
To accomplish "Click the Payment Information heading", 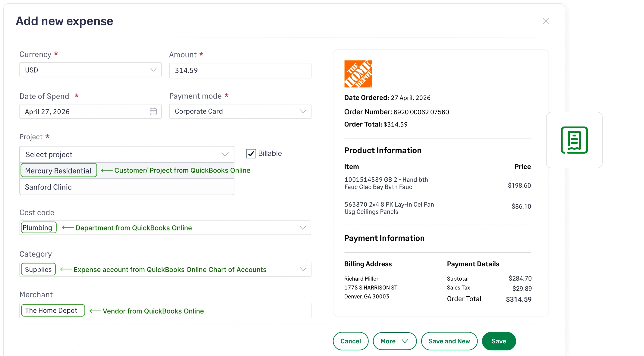I will pos(384,238).
